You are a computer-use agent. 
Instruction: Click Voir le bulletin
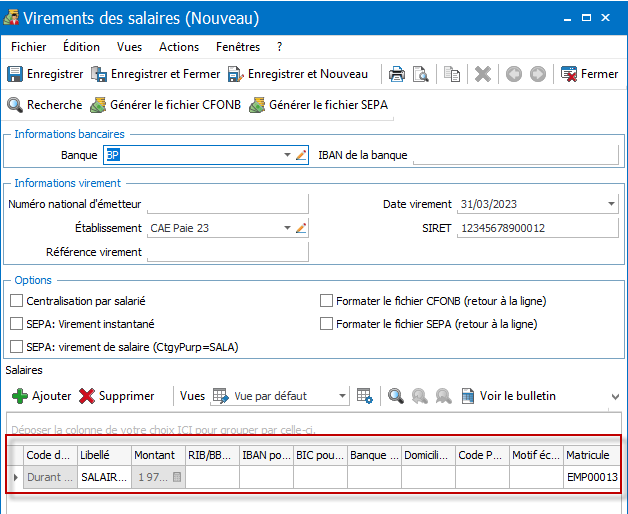pos(509,396)
